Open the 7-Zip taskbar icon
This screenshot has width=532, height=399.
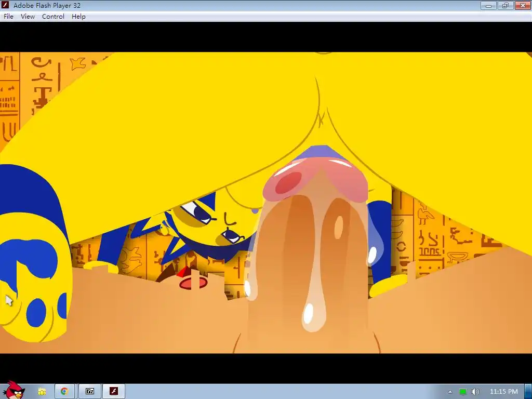point(89,392)
